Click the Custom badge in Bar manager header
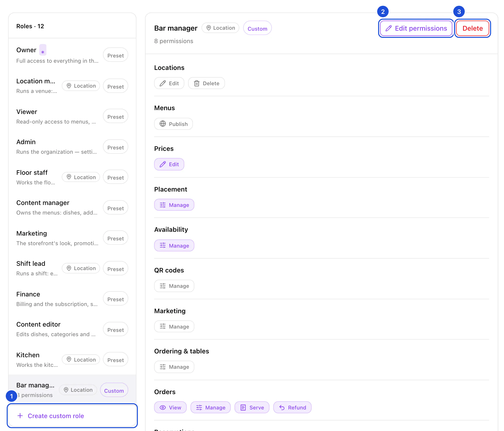Viewport: 504px width, 431px height. click(x=257, y=28)
